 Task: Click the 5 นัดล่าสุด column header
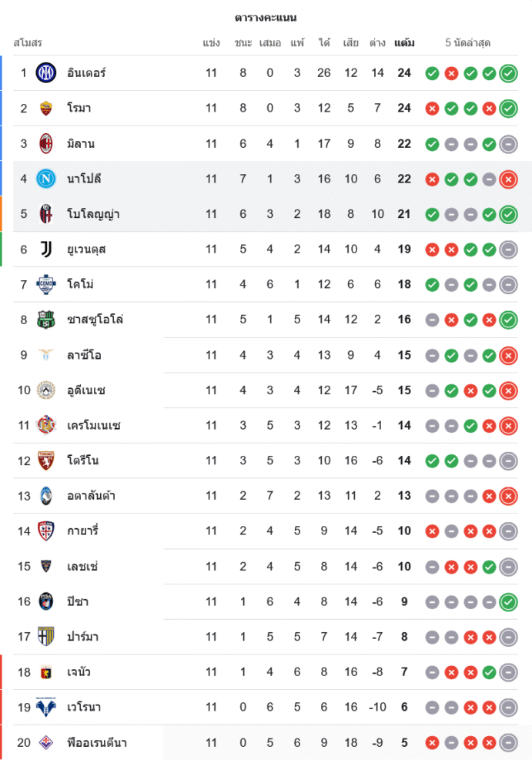point(467,43)
